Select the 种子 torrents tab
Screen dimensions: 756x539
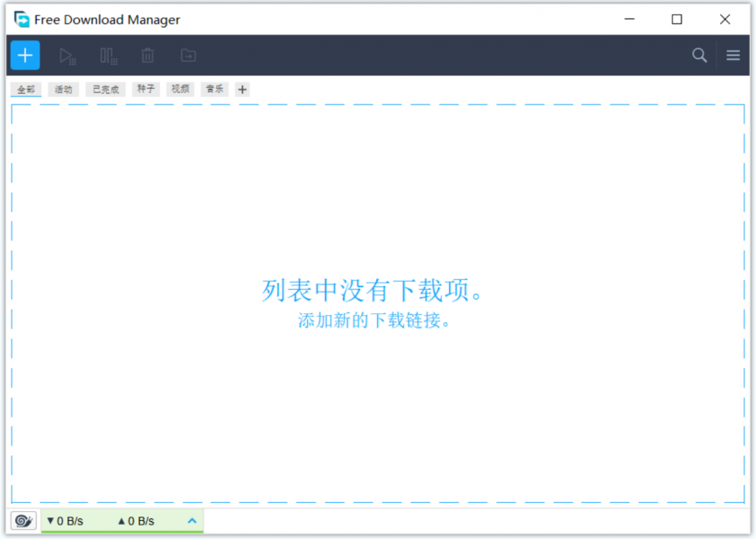pyautogui.click(x=145, y=89)
